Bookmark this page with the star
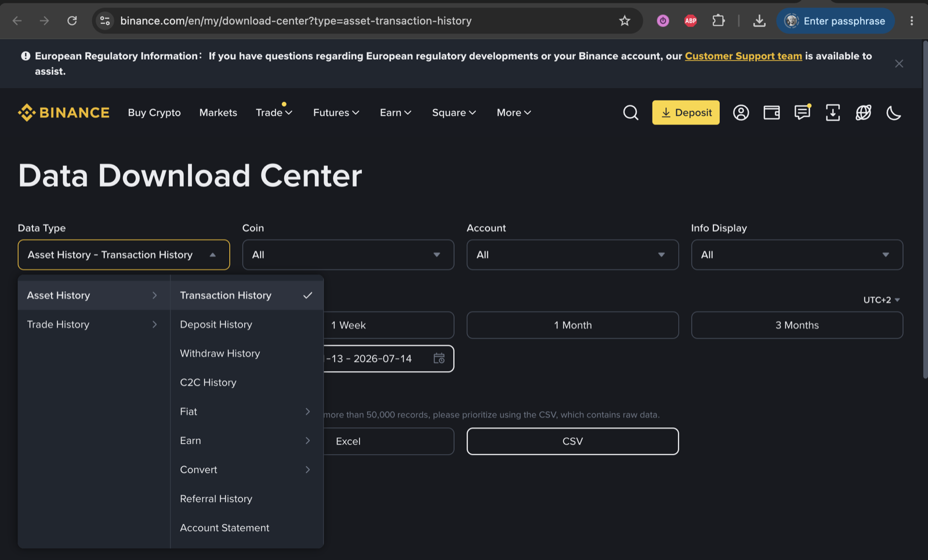 click(x=625, y=21)
